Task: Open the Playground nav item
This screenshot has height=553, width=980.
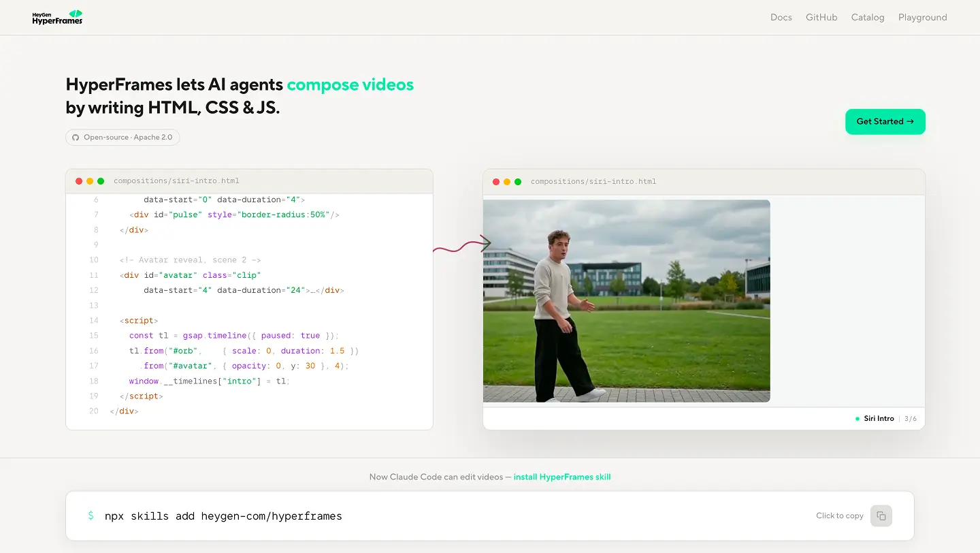Action: [x=923, y=17]
